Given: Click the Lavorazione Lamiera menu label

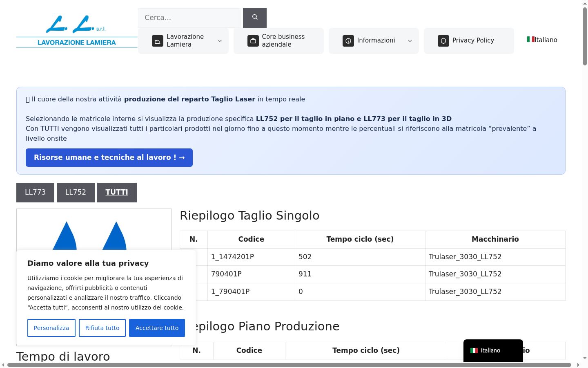Looking at the screenshot, I should [185, 40].
